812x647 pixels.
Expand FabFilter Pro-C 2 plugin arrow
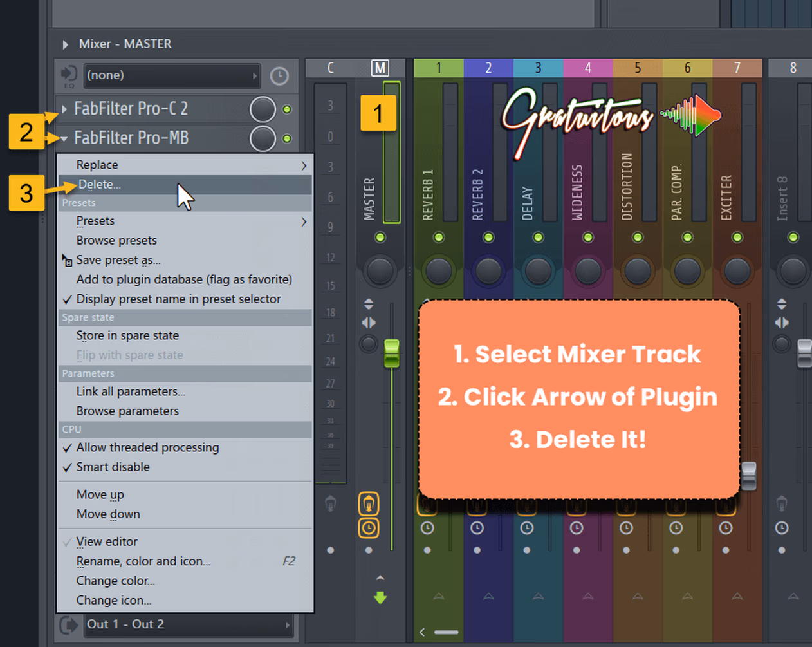[x=64, y=109]
